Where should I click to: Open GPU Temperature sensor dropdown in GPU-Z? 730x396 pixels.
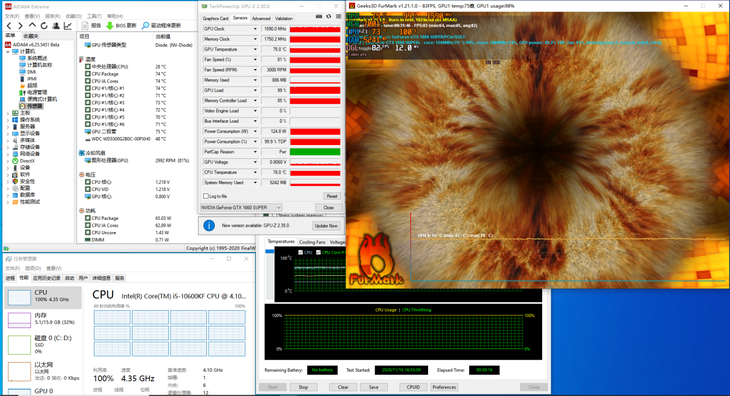(x=255, y=49)
